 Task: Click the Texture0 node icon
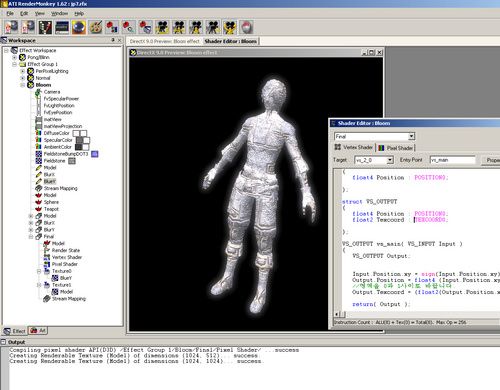click(x=47, y=271)
